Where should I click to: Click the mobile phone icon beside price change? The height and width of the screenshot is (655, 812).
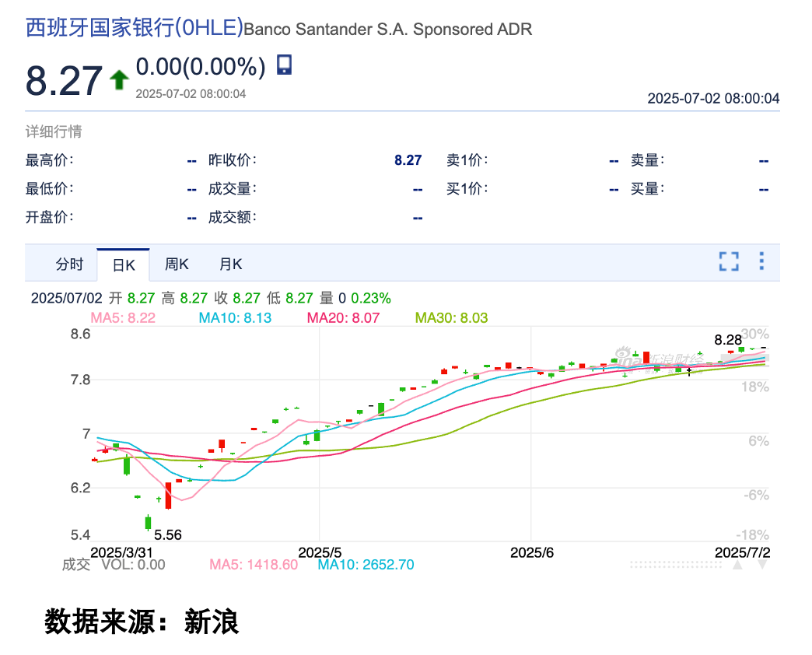[x=285, y=65]
